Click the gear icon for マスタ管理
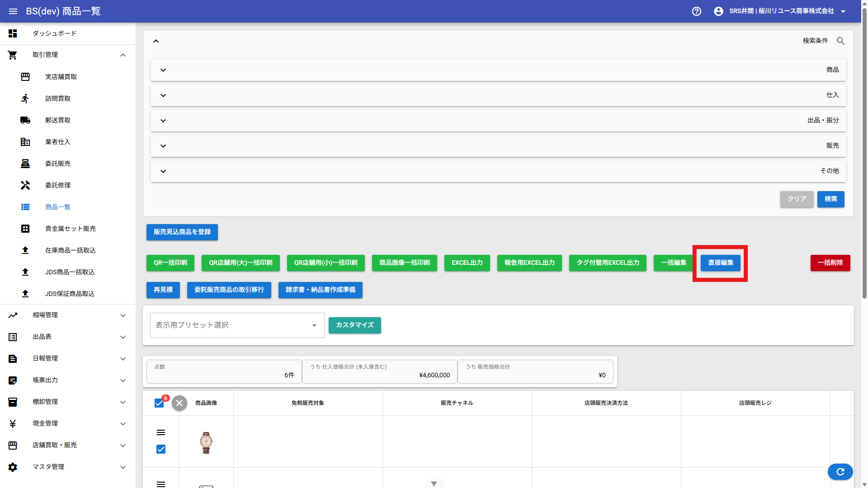Image resolution: width=868 pixels, height=488 pixels. point(13,467)
